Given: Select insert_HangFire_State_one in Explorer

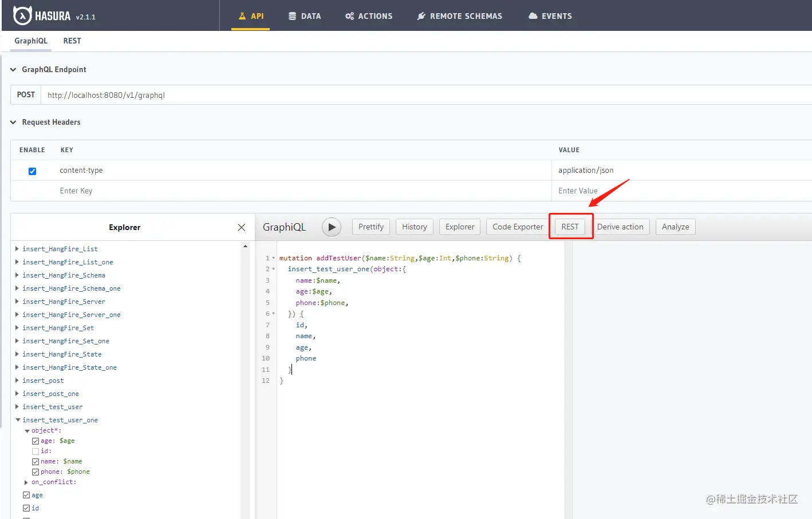Looking at the screenshot, I should (69, 367).
